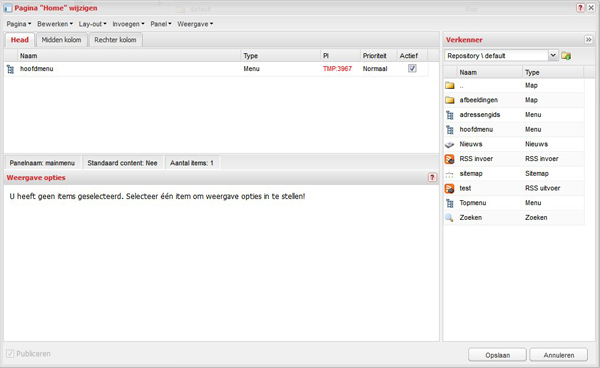Sort by Type column in Head panel
The height and width of the screenshot is (368, 600).
point(281,56)
